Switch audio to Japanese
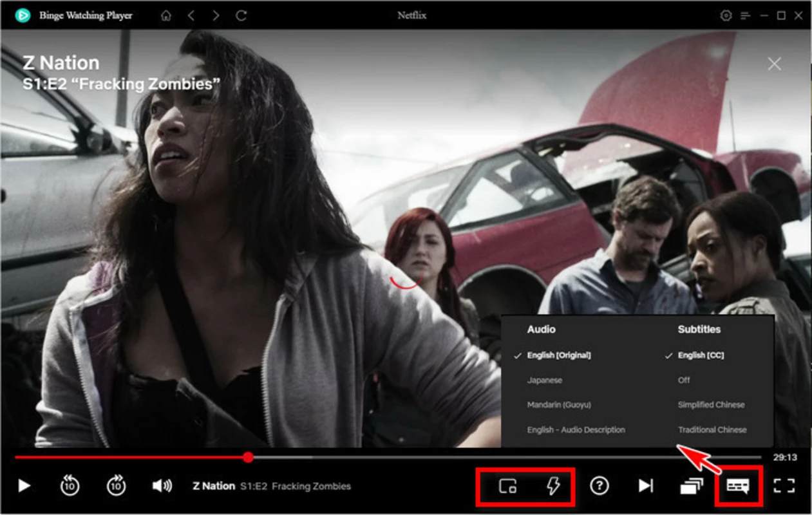Screen dimensions: 812x515 [x=545, y=380]
